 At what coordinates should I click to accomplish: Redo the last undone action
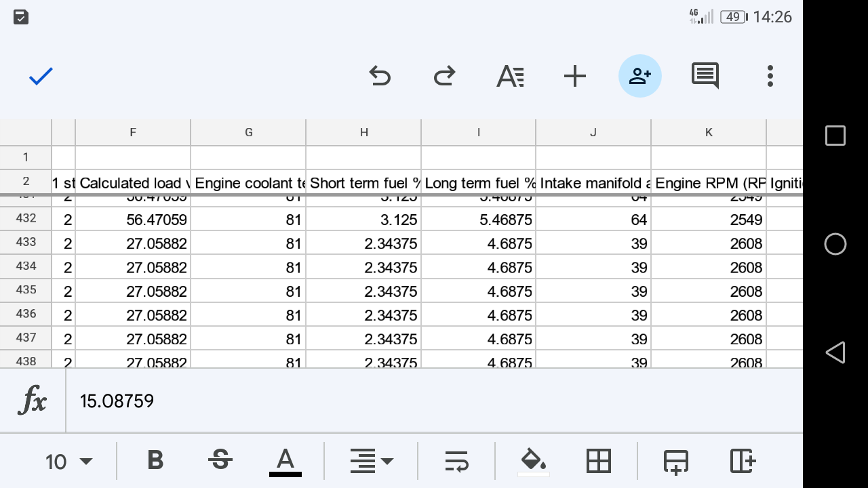tap(444, 76)
